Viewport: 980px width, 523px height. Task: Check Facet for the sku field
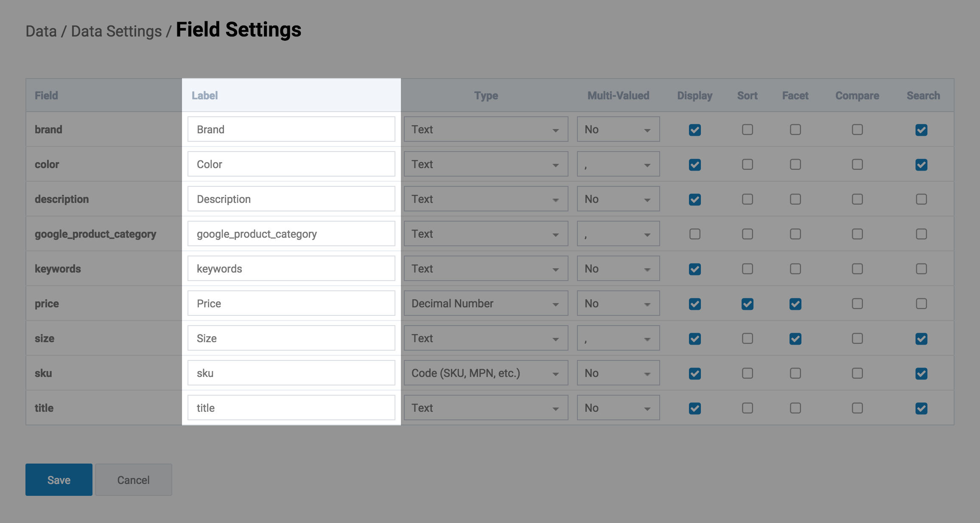pos(795,373)
